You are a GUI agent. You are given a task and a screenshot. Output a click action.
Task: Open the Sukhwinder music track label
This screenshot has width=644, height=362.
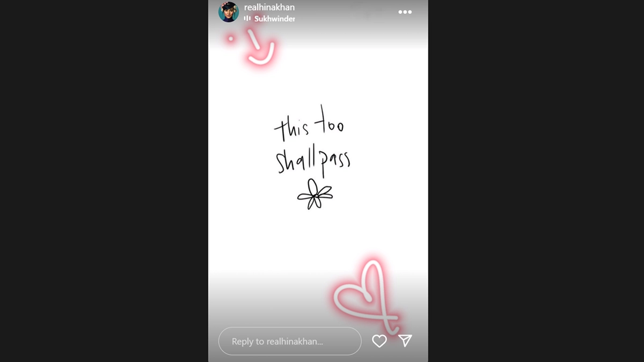pyautogui.click(x=275, y=18)
